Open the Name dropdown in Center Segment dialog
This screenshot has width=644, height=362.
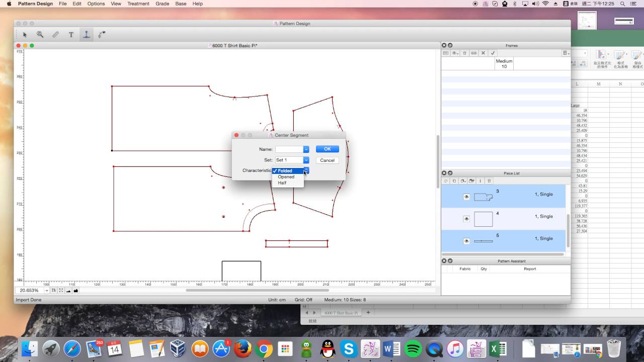[306, 149]
